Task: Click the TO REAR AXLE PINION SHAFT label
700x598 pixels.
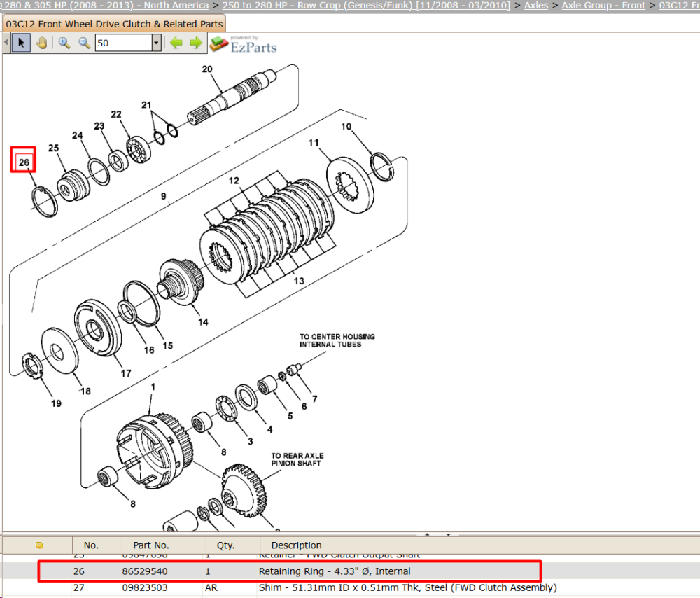Action: tap(297, 459)
